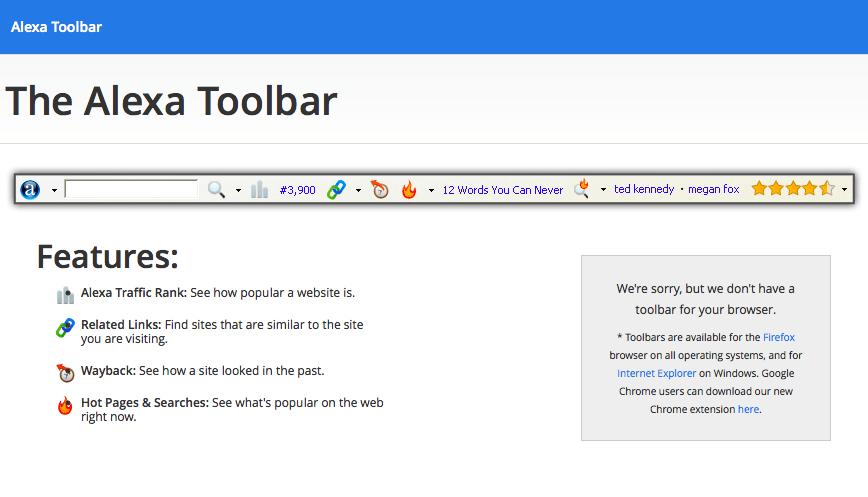868x497 pixels.
Task: Open dropdown arrow next to Alexa logo
Action: (54, 190)
